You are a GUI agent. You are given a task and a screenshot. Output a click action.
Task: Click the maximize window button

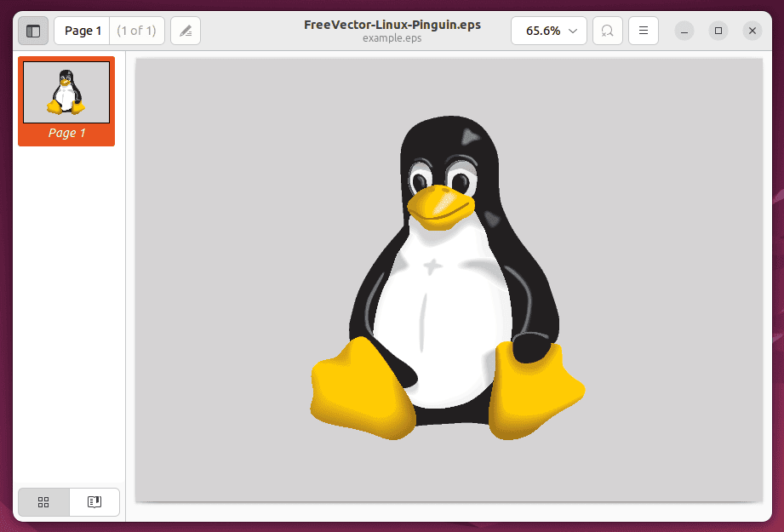point(718,31)
